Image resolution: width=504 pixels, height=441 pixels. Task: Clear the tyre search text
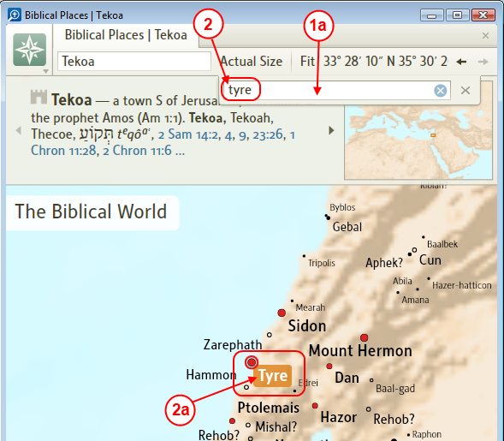click(x=441, y=91)
